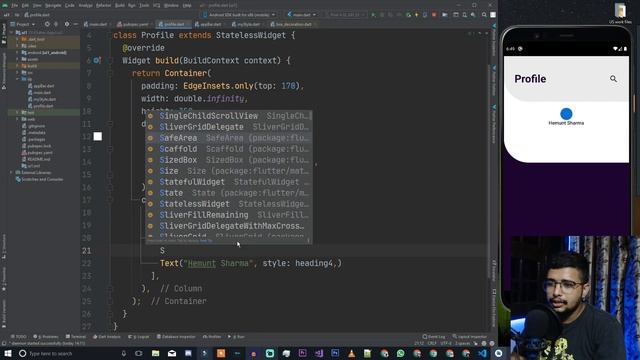Screen dimensions: 640x360
Task: Open the Build menu
Action: (x=120, y=5)
